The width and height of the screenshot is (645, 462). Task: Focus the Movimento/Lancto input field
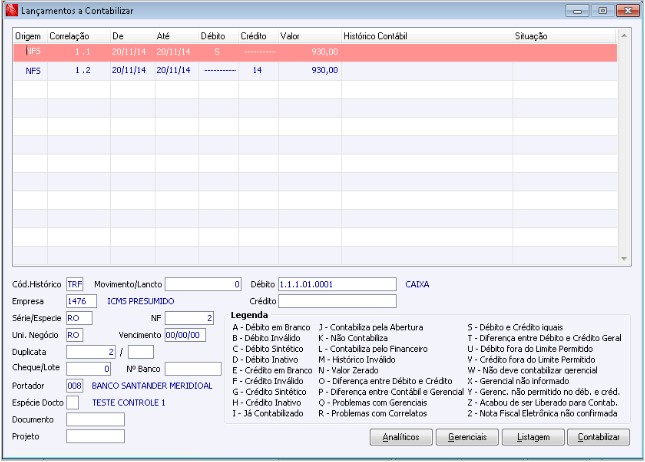tap(203, 284)
